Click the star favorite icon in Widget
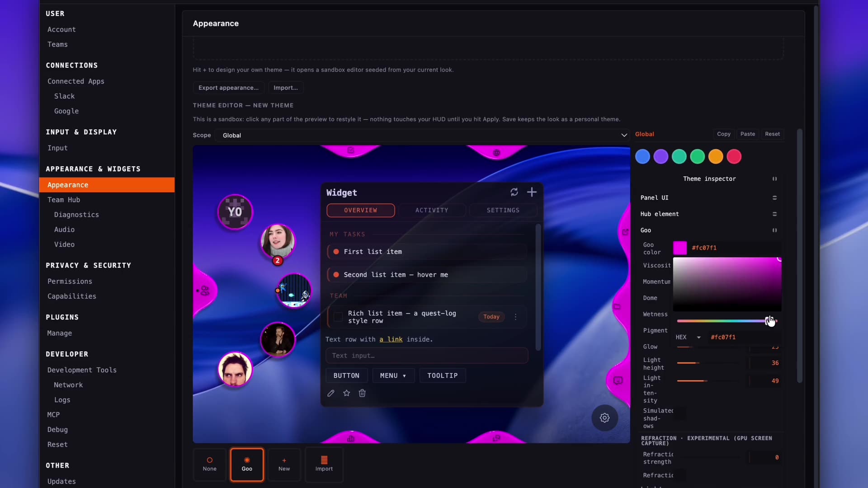The image size is (868, 488). point(347,393)
